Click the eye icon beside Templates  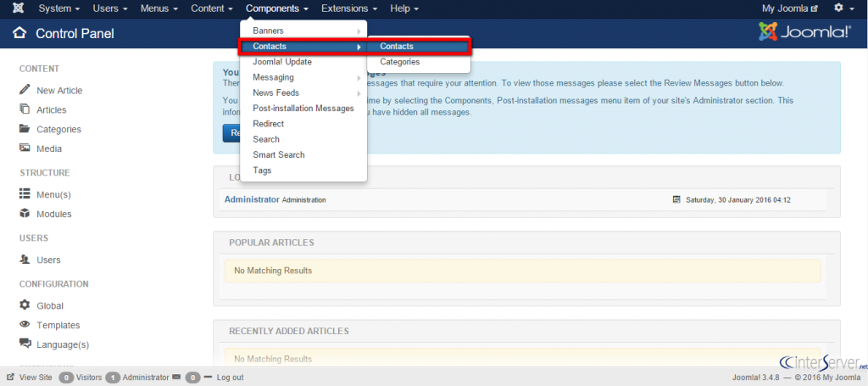pyautogui.click(x=25, y=325)
